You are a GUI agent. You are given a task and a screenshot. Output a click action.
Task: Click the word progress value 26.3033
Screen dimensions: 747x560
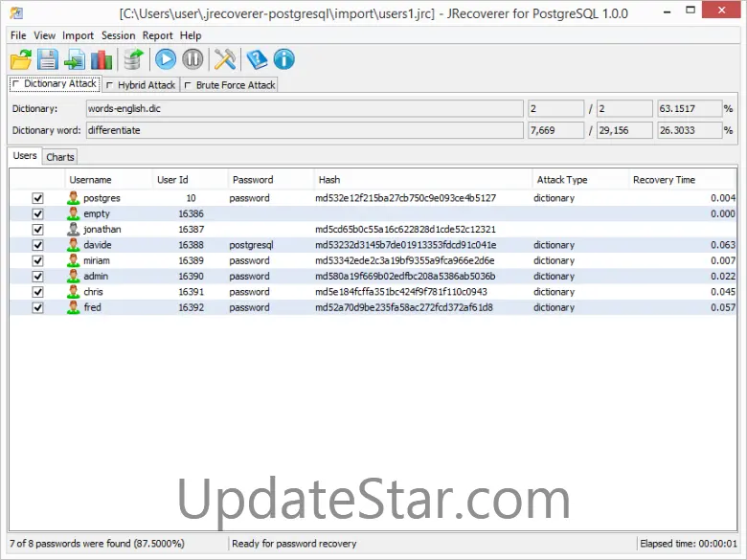pyautogui.click(x=690, y=130)
